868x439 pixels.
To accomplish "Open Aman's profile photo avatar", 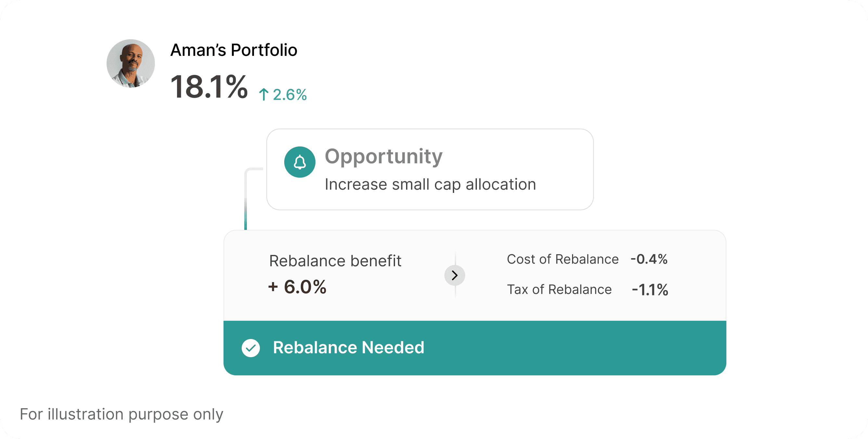I will [131, 63].
